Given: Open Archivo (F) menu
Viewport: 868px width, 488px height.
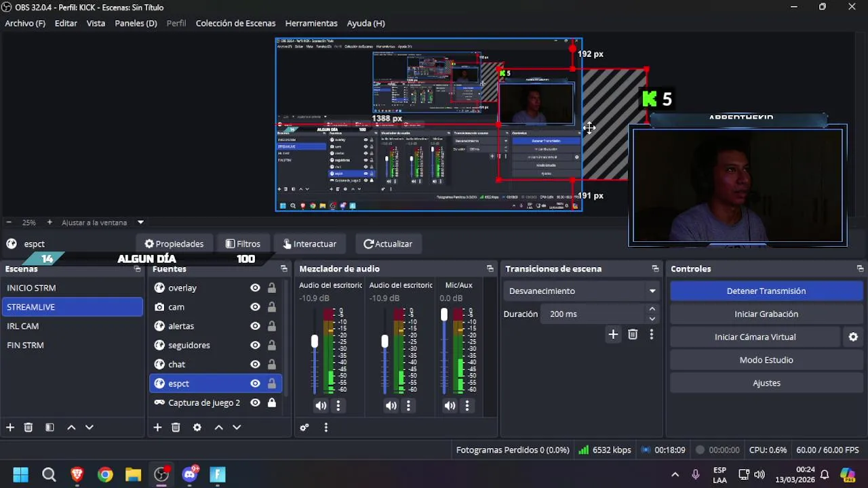Looking at the screenshot, I should (x=25, y=23).
